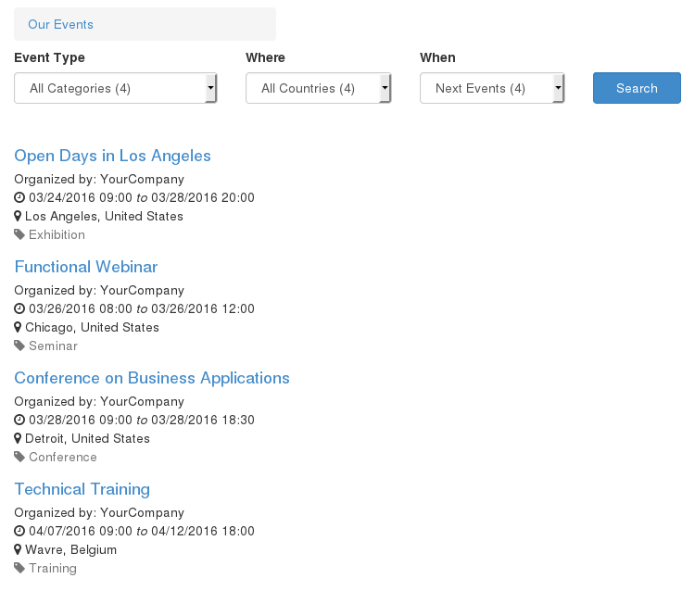
Task: Open the Open Days in Los Angeles event
Action: [112, 156]
